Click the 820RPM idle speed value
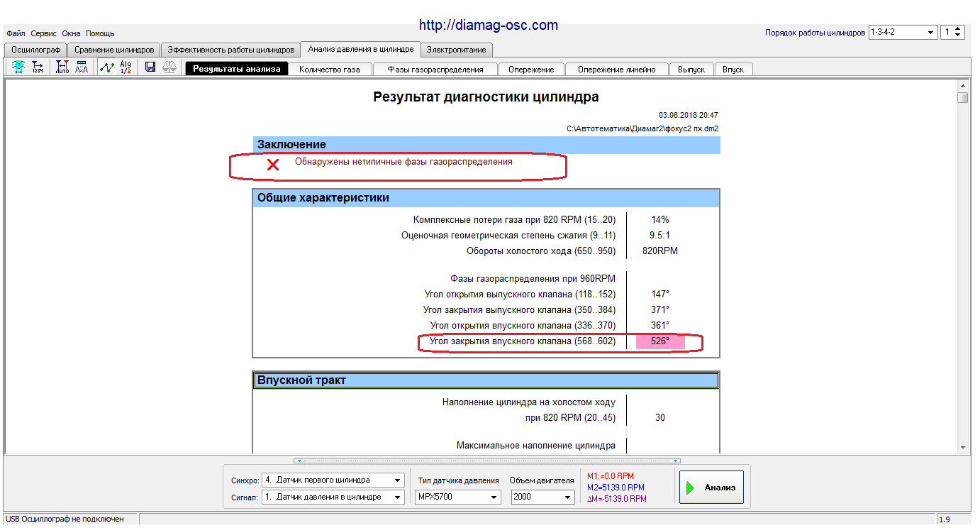Screen dimensions: 980x528 tap(660, 251)
